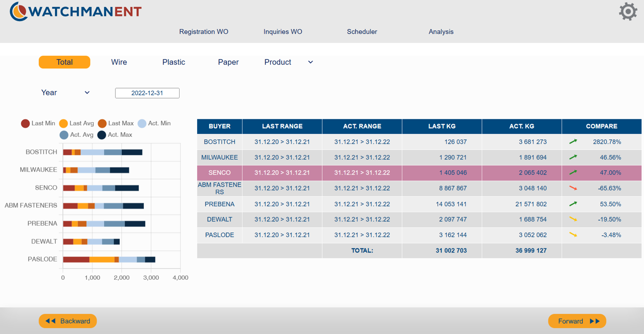
Task: Click the LAST KG column header
Action: 442,126
